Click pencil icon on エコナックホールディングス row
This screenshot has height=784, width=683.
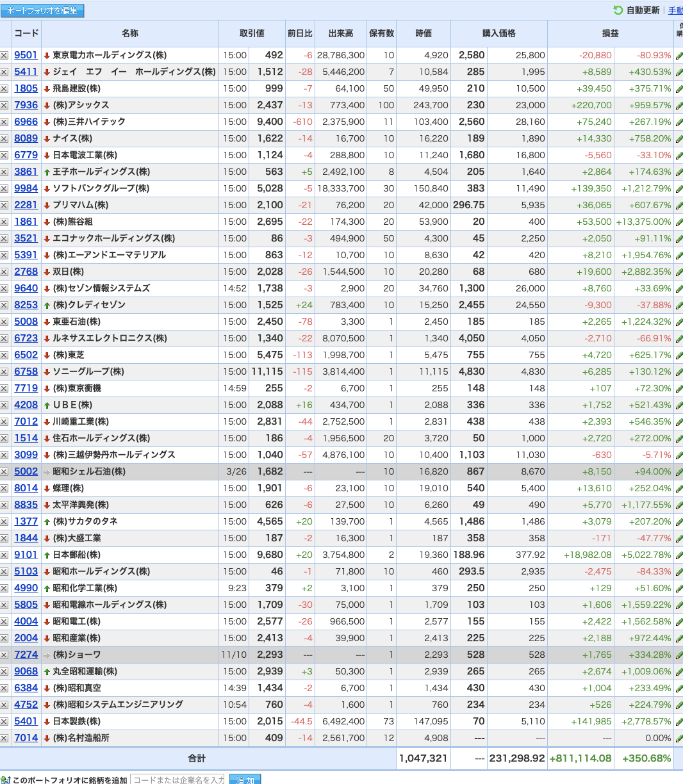pos(679,239)
